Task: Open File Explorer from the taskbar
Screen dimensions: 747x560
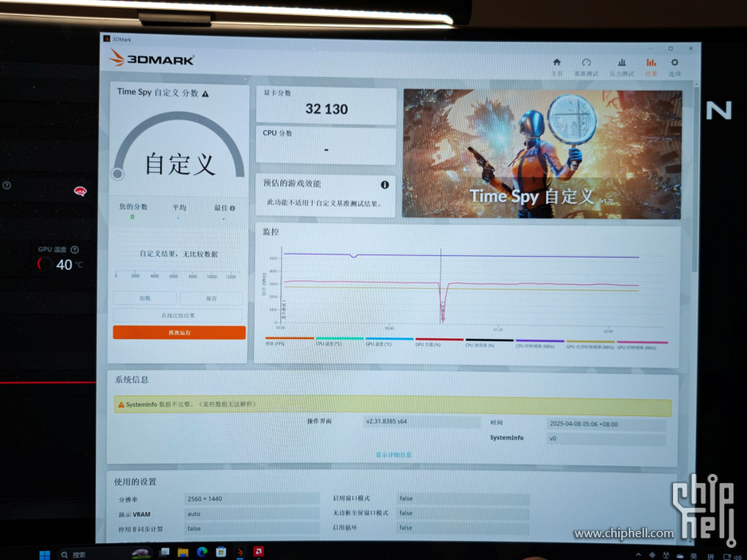Action: [x=183, y=552]
